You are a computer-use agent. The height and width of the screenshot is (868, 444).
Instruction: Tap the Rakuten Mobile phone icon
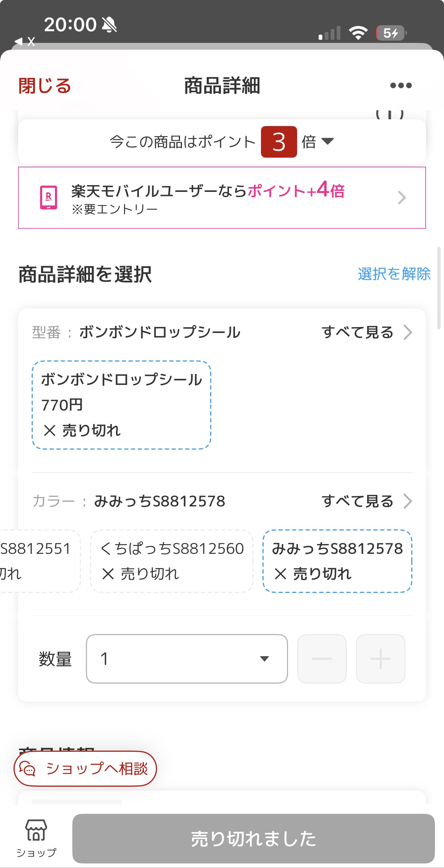click(49, 198)
